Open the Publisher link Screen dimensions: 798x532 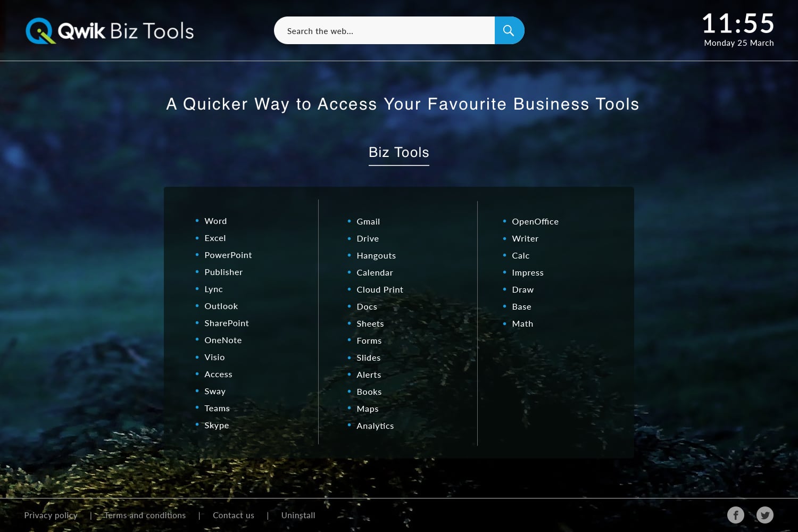click(223, 272)
